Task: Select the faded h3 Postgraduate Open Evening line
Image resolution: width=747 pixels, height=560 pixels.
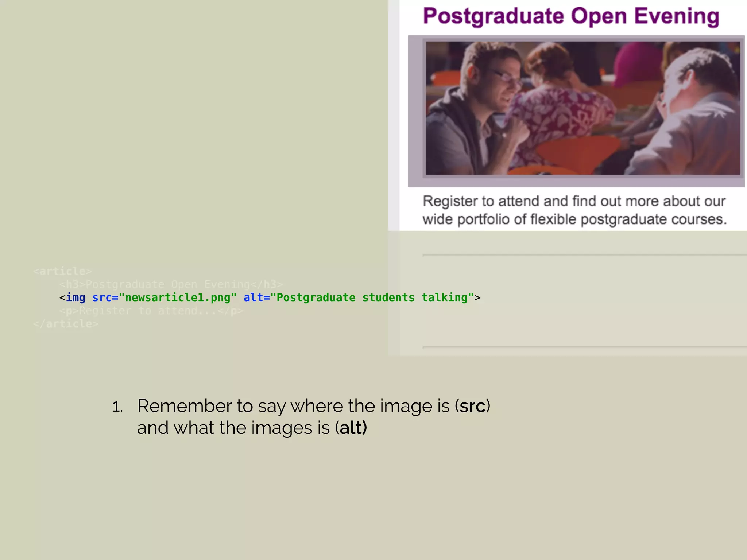Action: 171,284
